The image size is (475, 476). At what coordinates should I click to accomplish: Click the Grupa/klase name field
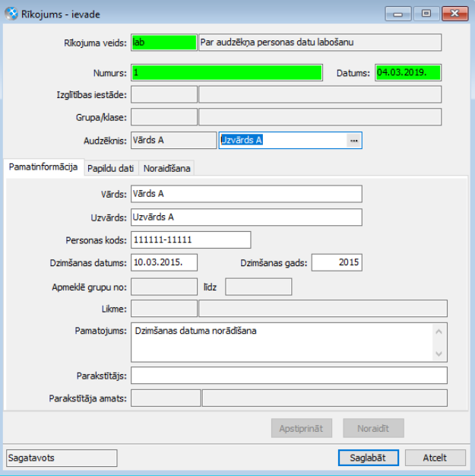[320, 117]
